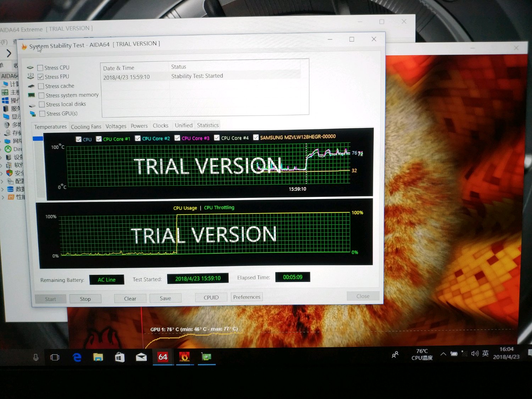Switch to the Clocks tab

(x=160, y=126)
